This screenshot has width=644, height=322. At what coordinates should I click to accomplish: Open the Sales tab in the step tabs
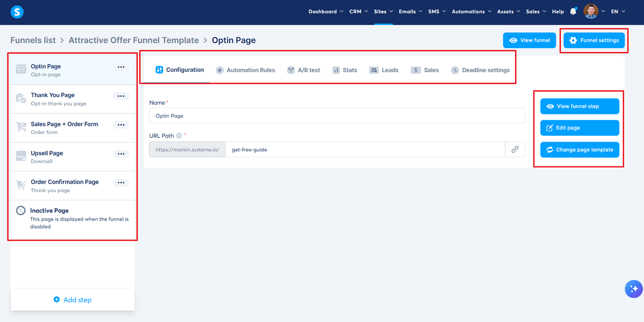pyautogui.click(x=425, y=70)
